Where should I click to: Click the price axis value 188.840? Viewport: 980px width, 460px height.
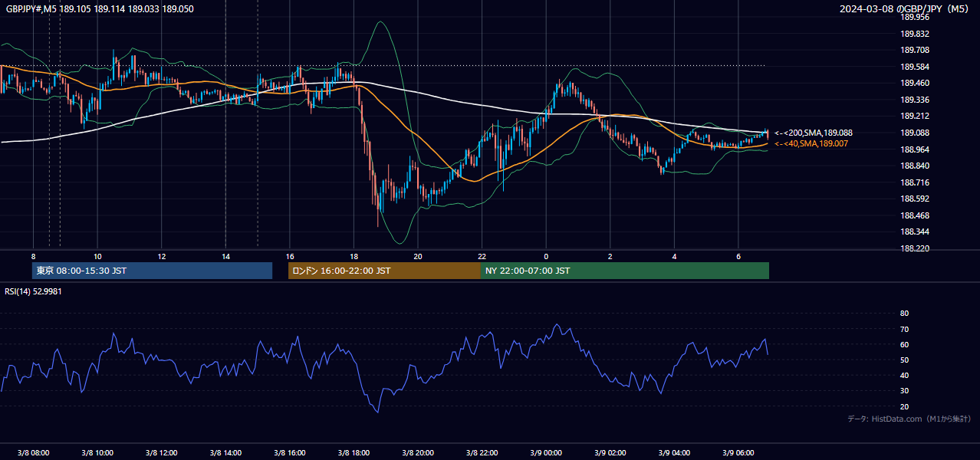(x=915, y=166)
